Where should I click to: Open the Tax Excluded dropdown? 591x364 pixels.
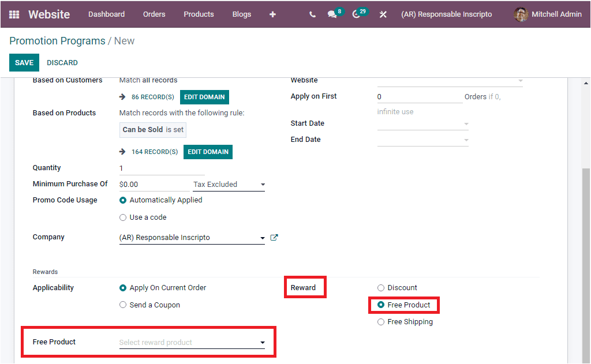(x=227, y=184)
